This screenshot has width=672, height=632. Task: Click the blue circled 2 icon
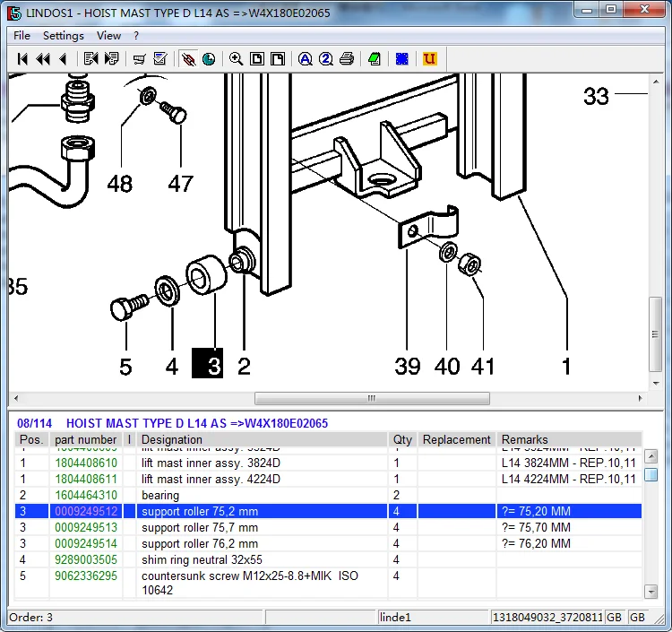coord(325,59)
